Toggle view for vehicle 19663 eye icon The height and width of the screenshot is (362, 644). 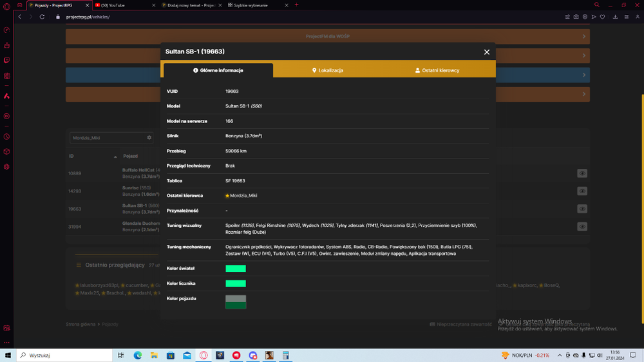pos(582,209)
